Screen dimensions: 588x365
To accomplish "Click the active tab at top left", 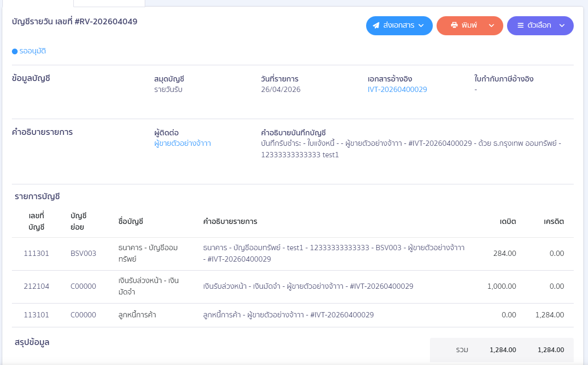I will pos(37,3).
